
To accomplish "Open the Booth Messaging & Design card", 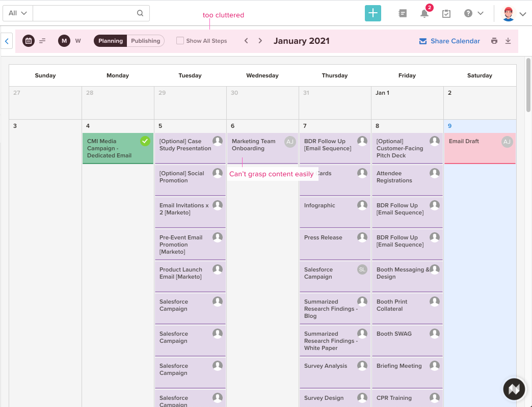I will [x=407, y=277].
